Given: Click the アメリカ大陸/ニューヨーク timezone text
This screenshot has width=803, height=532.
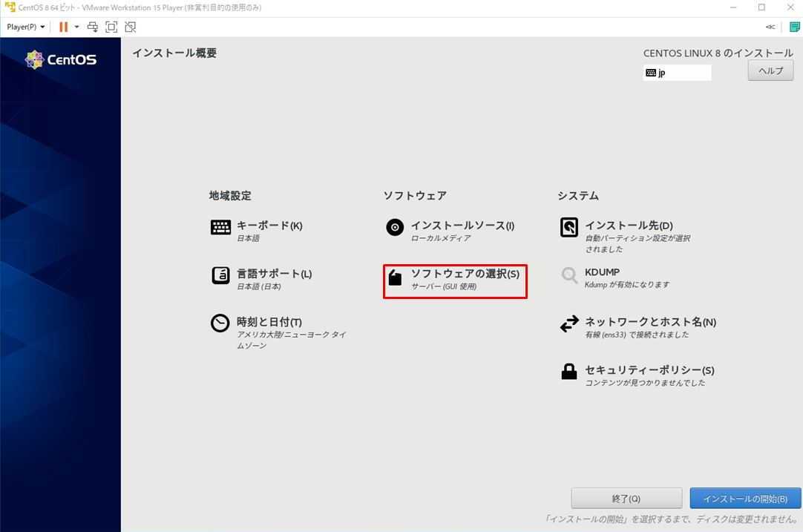Looking at the screenshot, I should (x=292, y=340).
